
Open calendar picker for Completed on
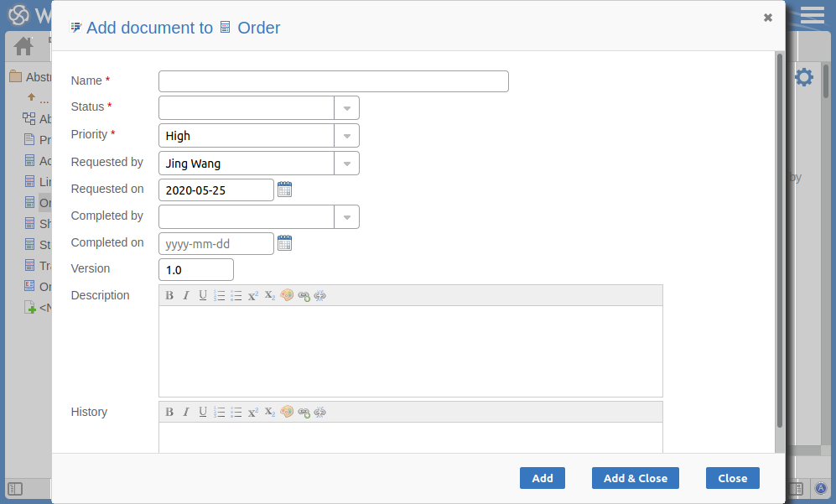pos(284,243)
